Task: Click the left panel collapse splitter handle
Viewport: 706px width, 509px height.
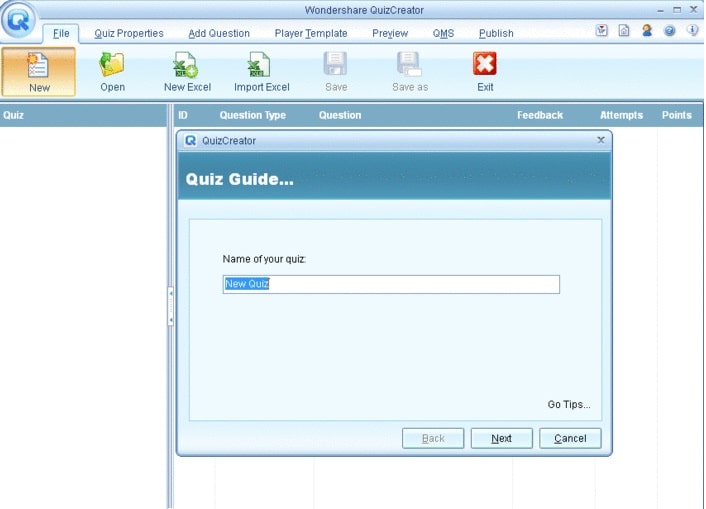Action: (x=171, y=306)
